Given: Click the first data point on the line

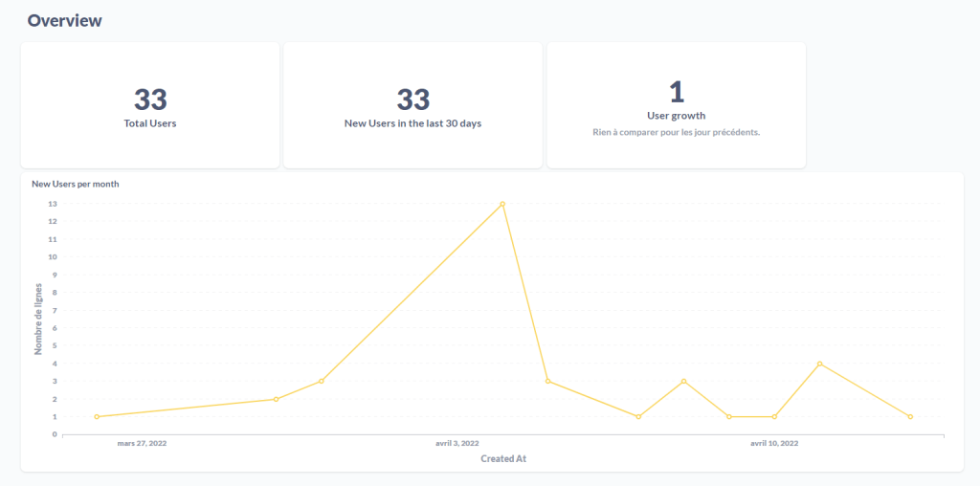Looking at the screenshot, I should pos(97,416).
